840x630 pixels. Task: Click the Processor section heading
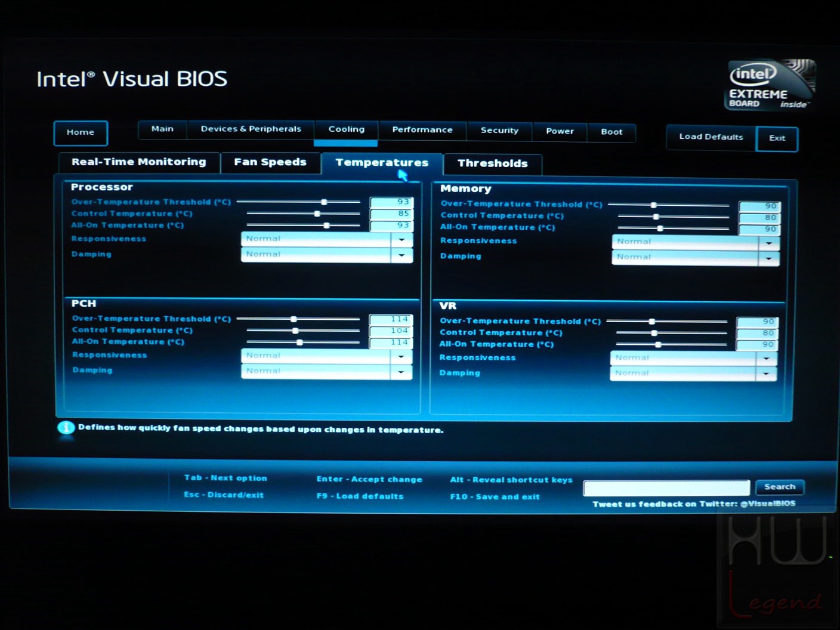102,187
